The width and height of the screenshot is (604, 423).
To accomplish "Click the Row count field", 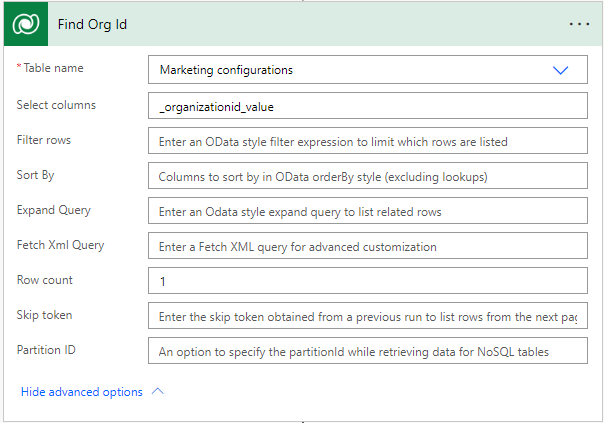I will [x=367, y=281].
